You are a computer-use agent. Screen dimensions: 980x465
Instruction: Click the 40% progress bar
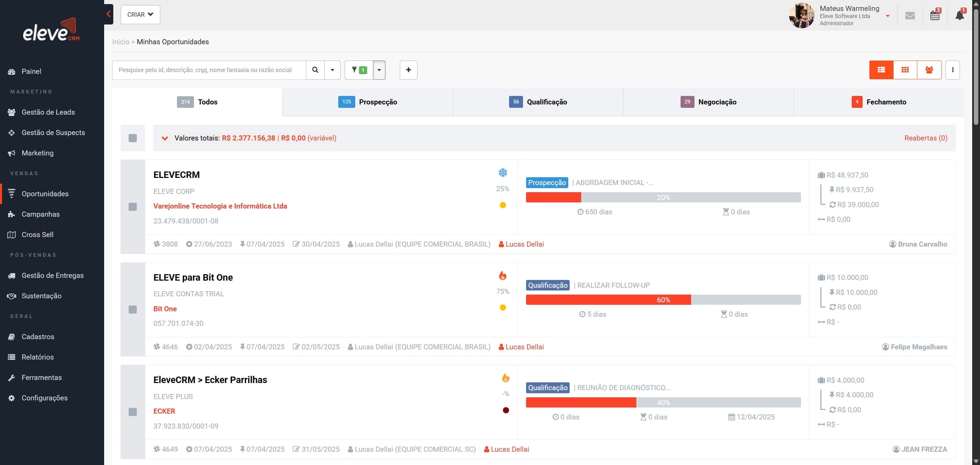click(663, 403)
